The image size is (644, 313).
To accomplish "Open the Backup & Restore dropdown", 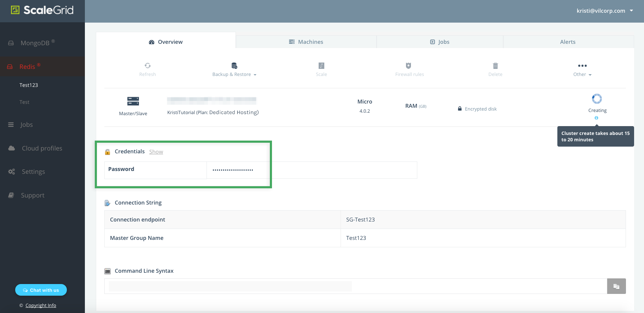I will 234,74.
